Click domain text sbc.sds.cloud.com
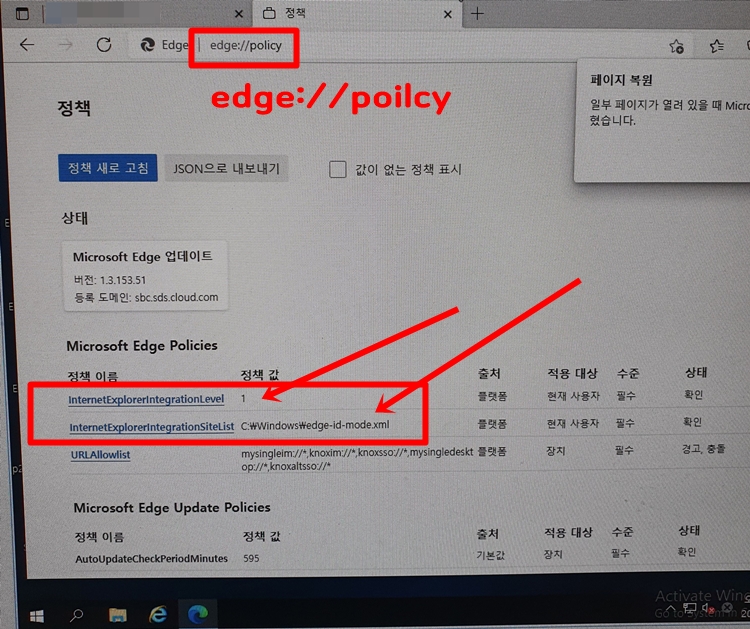The width and height of the screenshot is (750, 629). click(176, 297)
